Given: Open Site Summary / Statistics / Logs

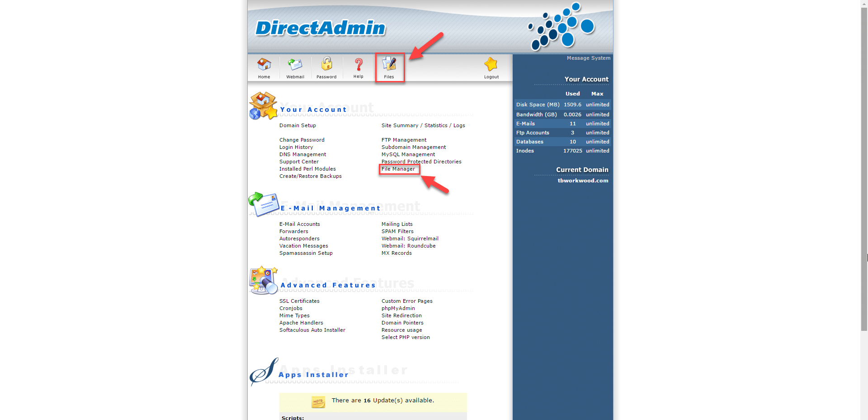Looking at the screenshot, I should pos(423,125).
